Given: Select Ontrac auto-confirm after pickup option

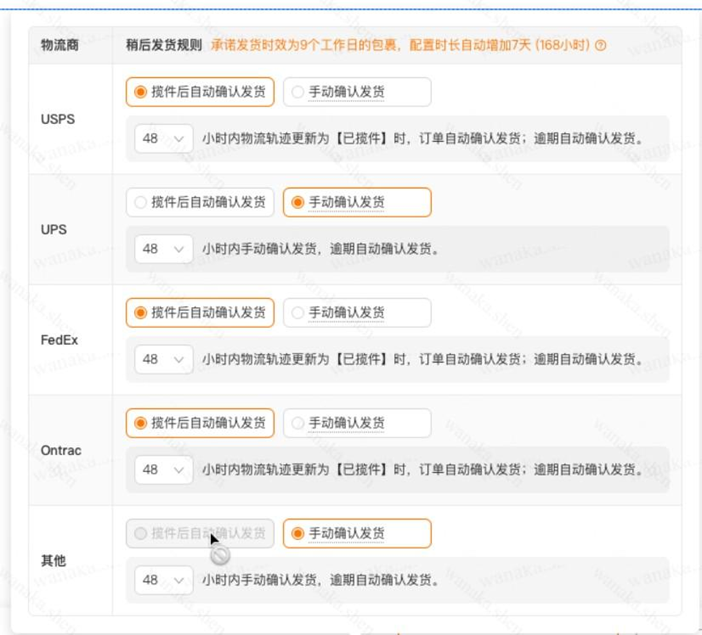Looking at the screenshot, I should (200, 423).
